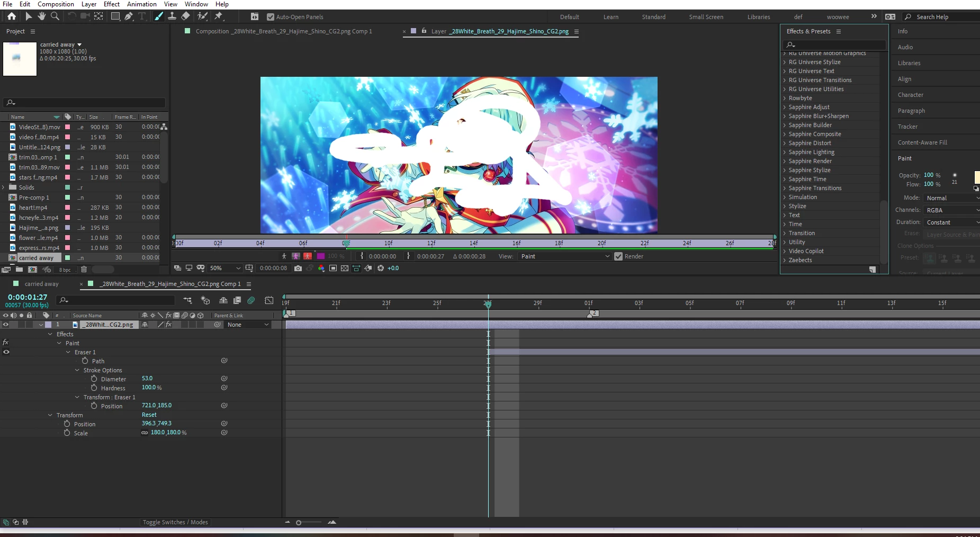This screenshot has height=537, width=980.
Task: Toggle stopwatch for Scale property
Action: pyautogui.click(x=67, y=433)
